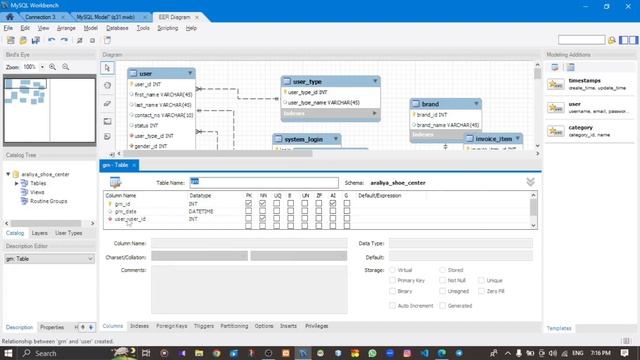
Task: Click the diagram horizontal scrollbar
Action: tap(218, 154)
